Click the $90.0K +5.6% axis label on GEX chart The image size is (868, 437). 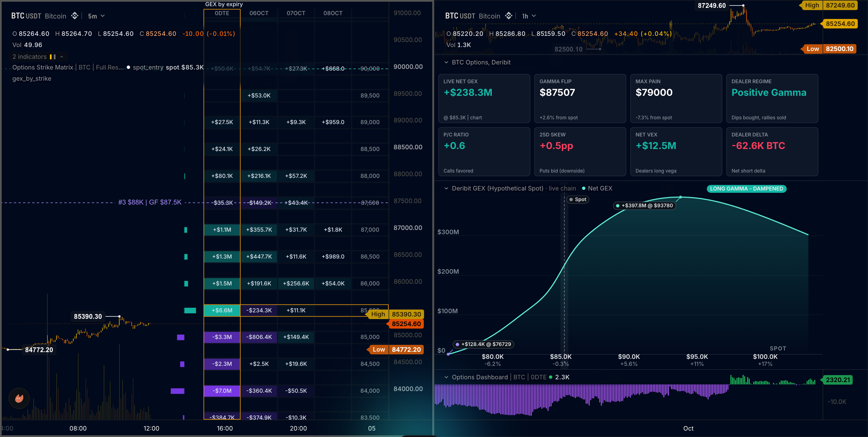pyautogui.click(x=629, y=360)
